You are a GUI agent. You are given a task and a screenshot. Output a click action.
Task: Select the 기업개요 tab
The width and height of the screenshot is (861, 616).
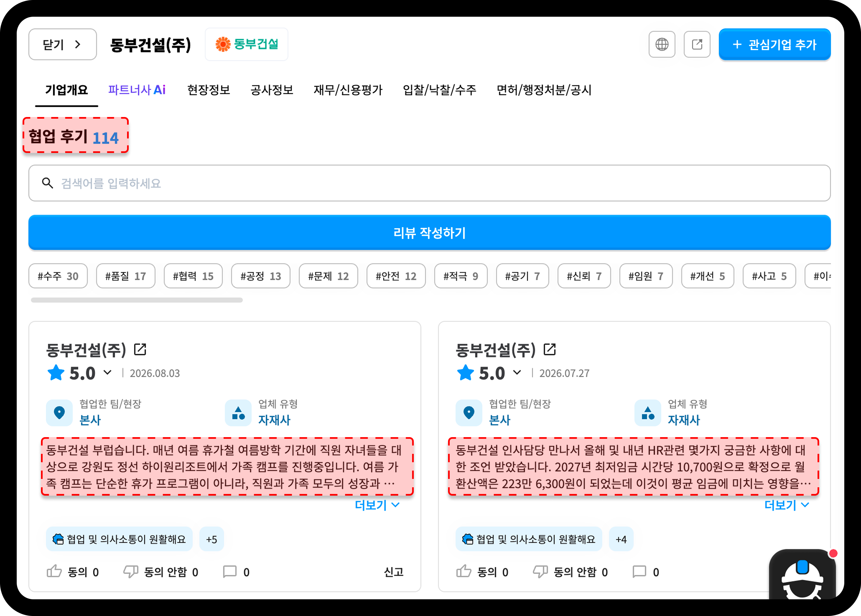66,90
